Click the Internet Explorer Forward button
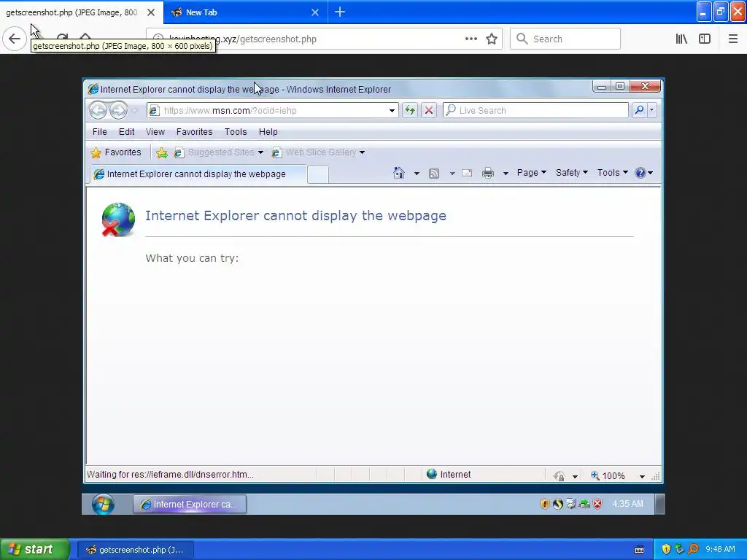747x560 pixels. point(119,111)
